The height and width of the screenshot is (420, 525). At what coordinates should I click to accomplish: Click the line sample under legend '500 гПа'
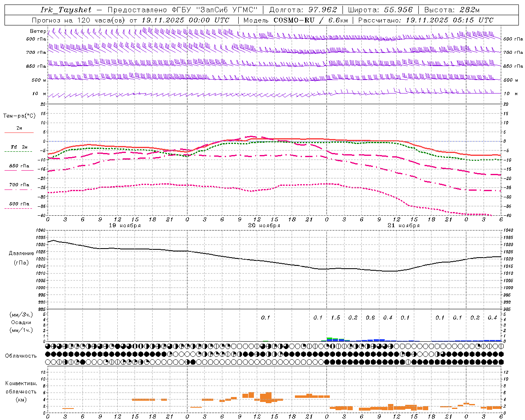pyautogui.click(x=18, y=208)
